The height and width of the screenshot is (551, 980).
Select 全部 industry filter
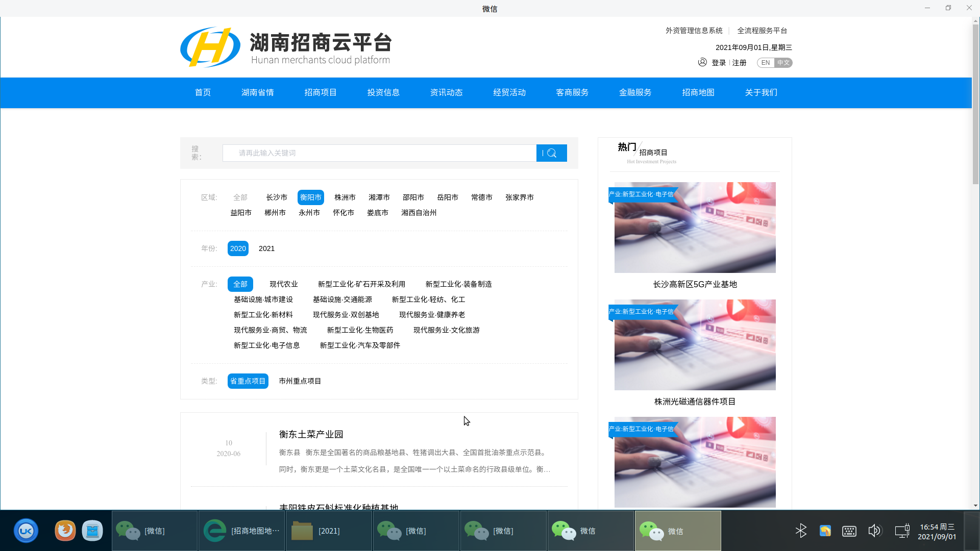click(240, 284)
